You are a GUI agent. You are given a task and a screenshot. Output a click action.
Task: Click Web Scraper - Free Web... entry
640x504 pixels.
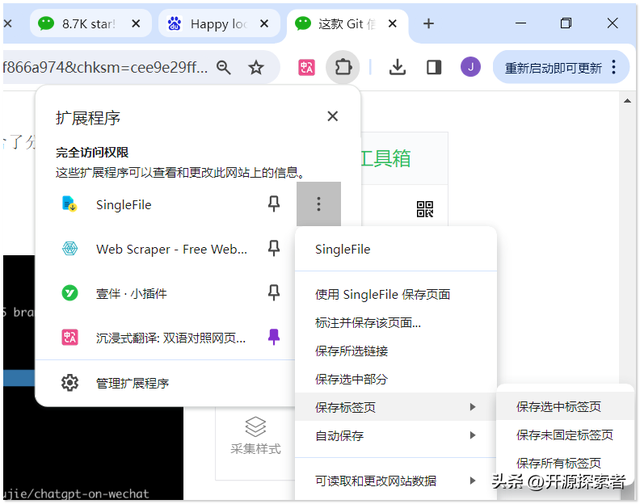171,249
